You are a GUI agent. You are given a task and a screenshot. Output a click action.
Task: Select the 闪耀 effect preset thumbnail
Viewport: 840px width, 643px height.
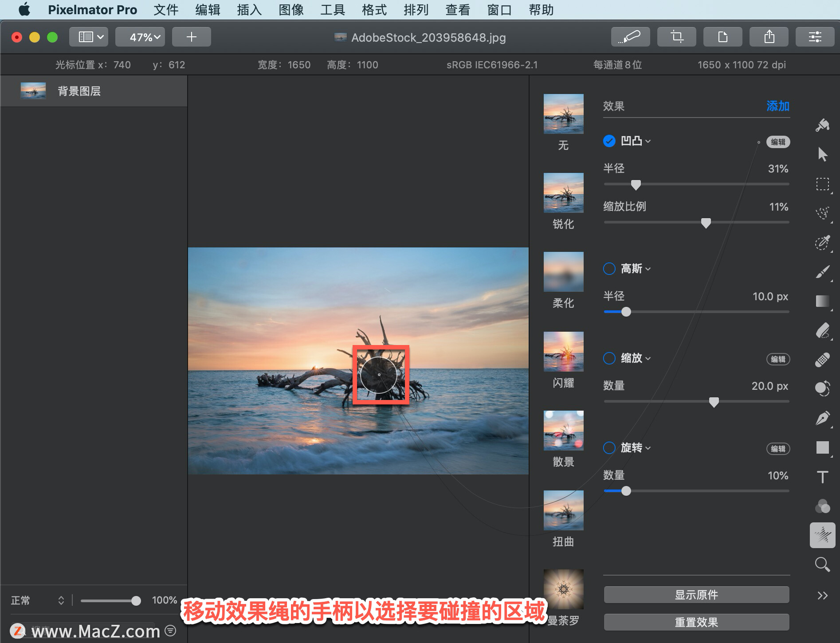coord(563,352)
